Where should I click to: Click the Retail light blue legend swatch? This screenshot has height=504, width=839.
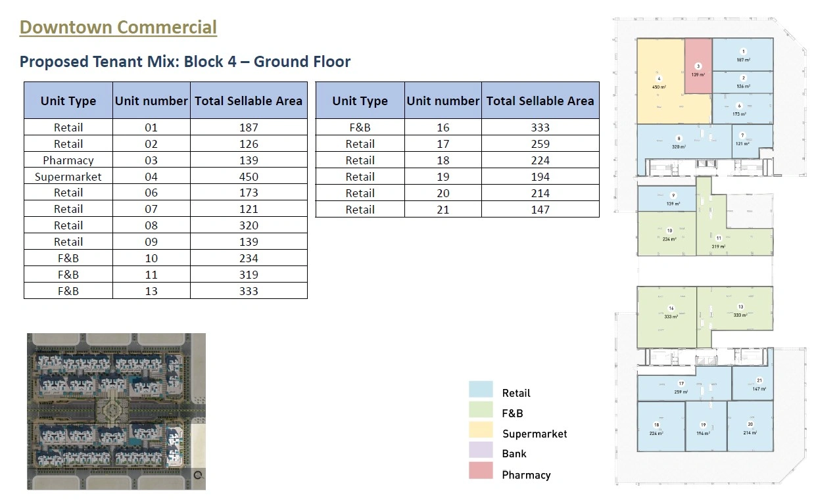(x=481, y=389)
